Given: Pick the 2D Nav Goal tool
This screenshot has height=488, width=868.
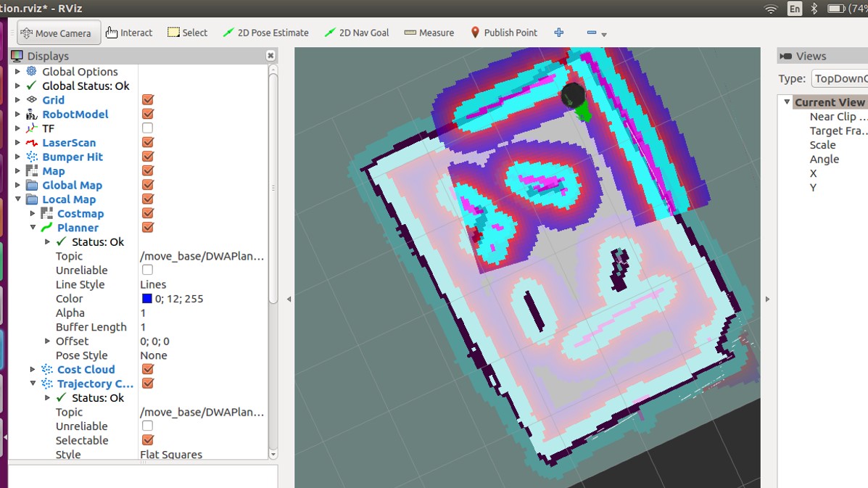Looking at the screenshot, I should point(356,33).
